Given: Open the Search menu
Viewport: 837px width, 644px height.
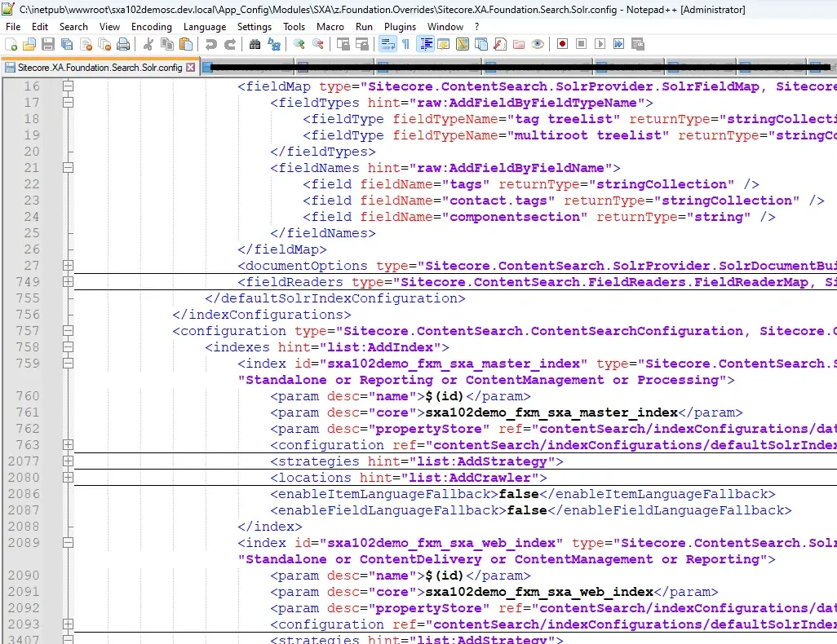Looking at the screenshot, I should click(x=73, y=27).
